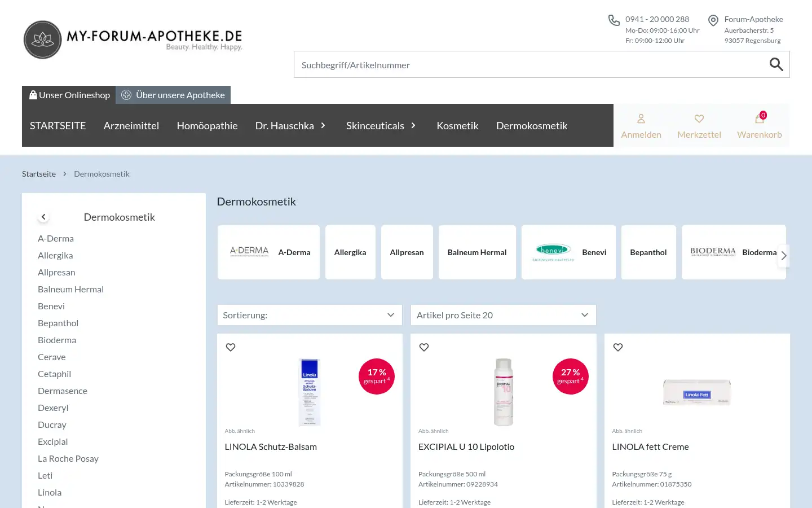Open Warenkorb cart icon
This screenshot has height=508, width=812.
point(760,119)
